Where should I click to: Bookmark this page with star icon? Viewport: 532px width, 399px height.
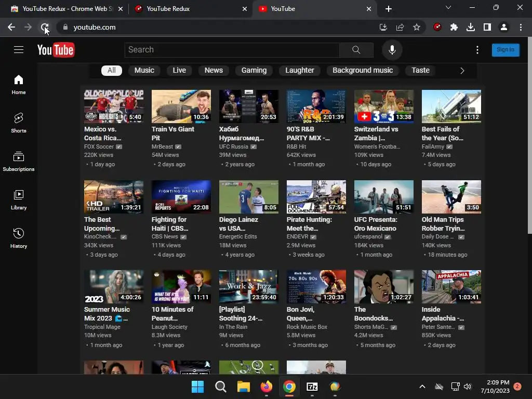[x=417, y=27]
